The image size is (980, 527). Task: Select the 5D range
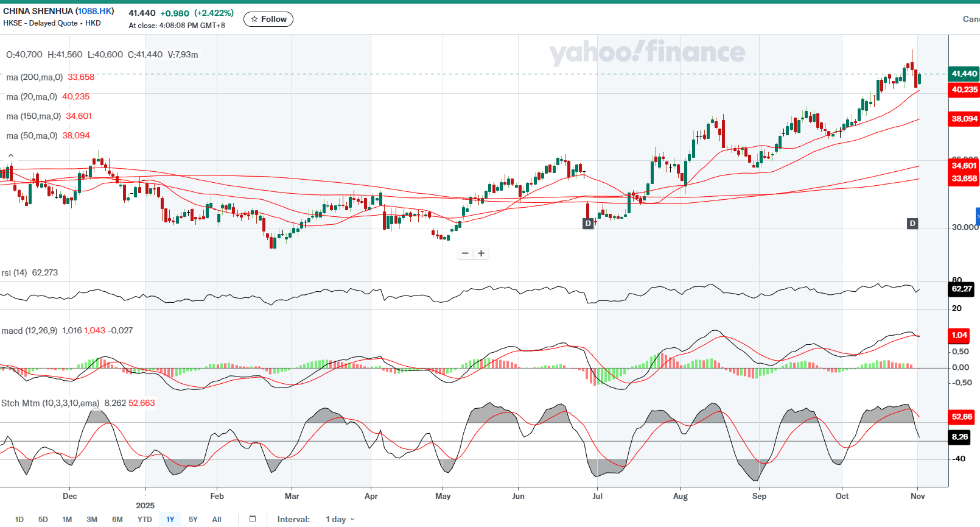tap(43, 520)
